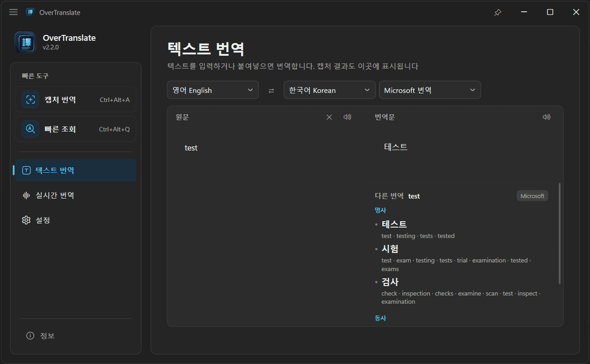This screenshot has height=364, width=590.
Task: Click the realtime translate waveform icon
Action: coord(26,195)
